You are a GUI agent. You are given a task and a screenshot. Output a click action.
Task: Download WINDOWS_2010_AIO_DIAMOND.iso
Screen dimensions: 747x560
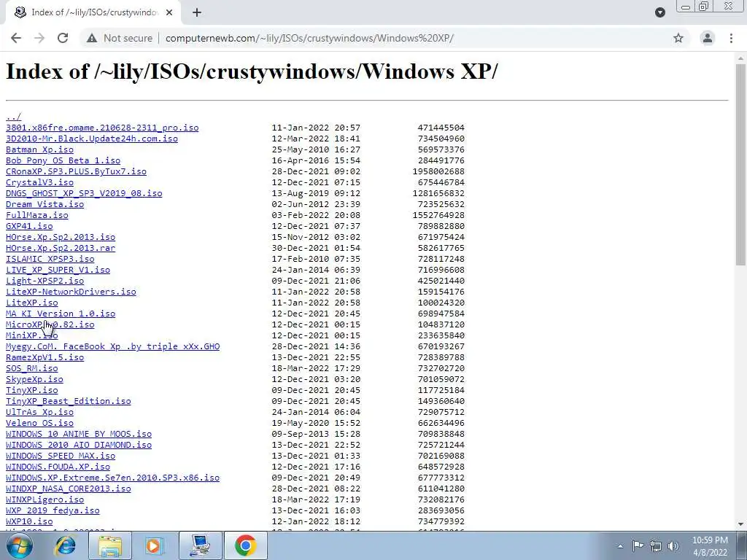point(79,446)
